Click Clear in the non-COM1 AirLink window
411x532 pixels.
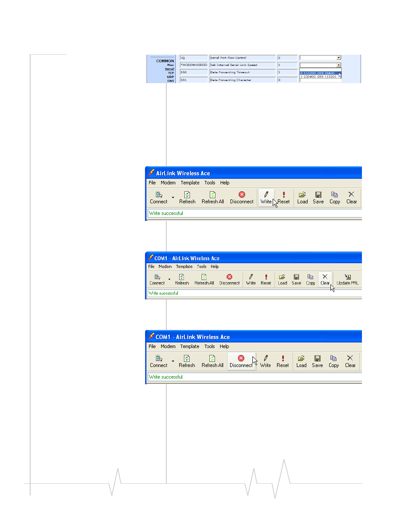pos(352,198)
